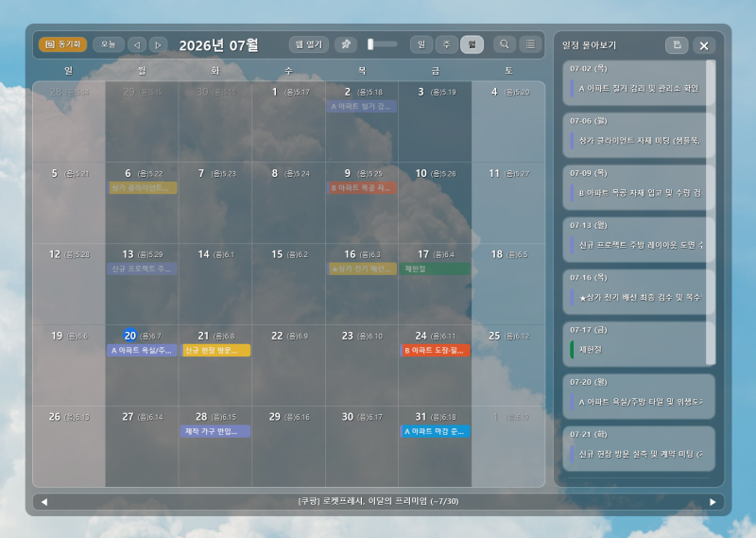Viewport: 756px width, 538px height.
Task: Click the copy icon in 일정 몰아보기 panel
Action: click(677, 45)
